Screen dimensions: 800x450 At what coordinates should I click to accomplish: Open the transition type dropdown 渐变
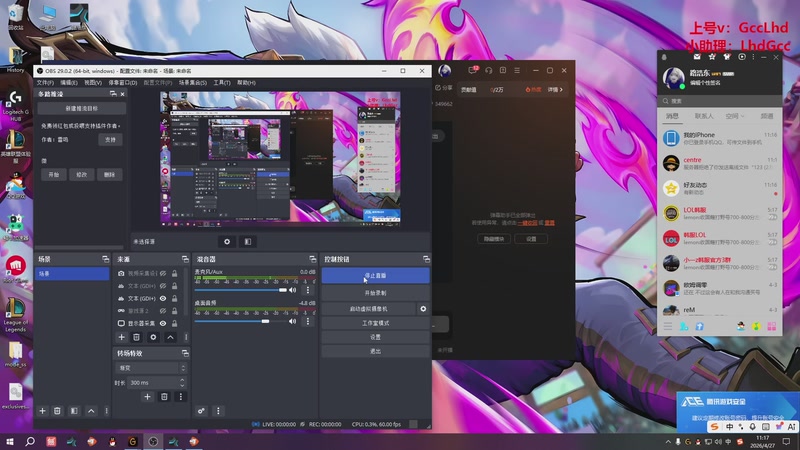pos(152,368)
